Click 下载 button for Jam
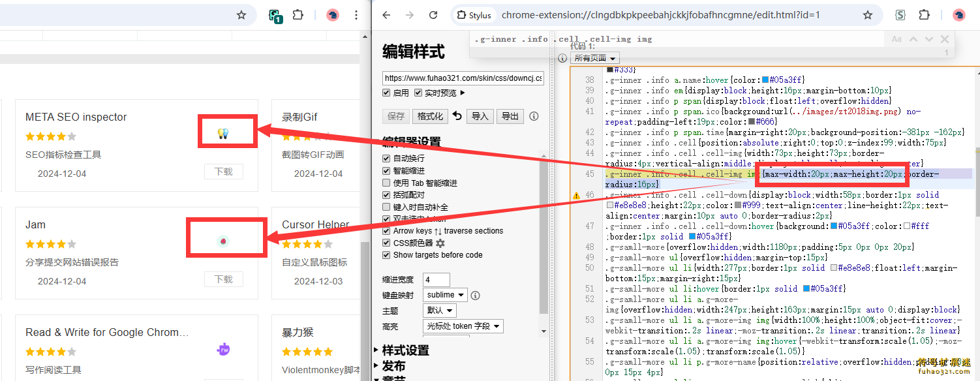This screenshot has height=381, width=980. tap(223, 279)
